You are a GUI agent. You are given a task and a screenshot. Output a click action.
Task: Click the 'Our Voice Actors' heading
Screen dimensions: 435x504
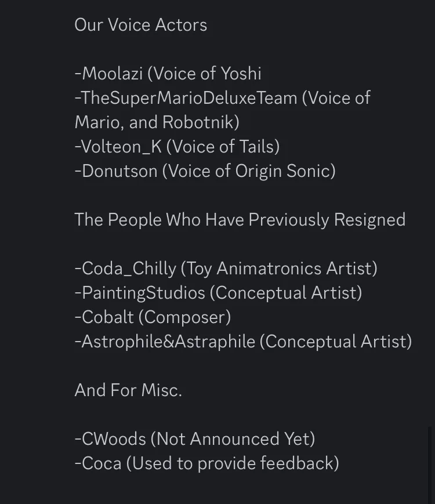tap(141, 25)
